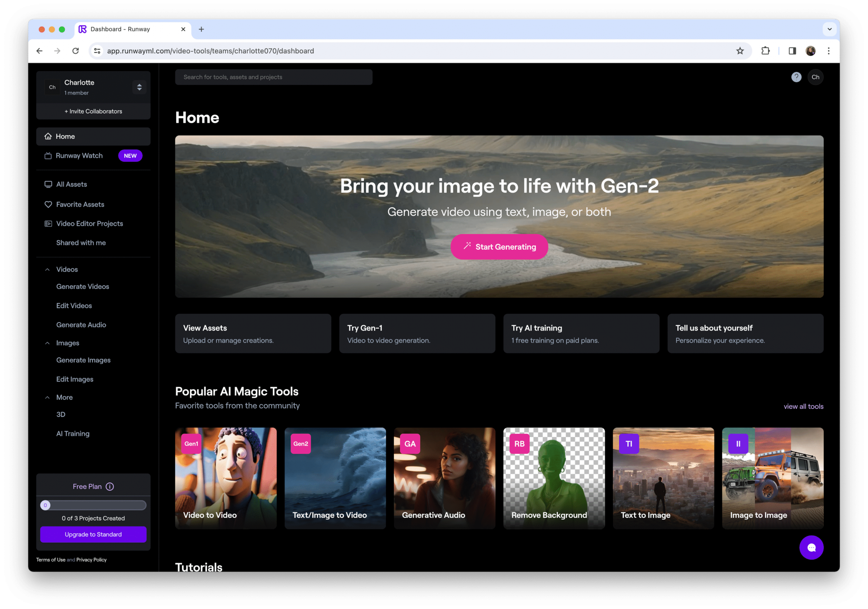Image resolution: width=868 pixels, height=609 pixels.
Task: Click Upgrade to Standard
Action: click(x=93, y=534)
